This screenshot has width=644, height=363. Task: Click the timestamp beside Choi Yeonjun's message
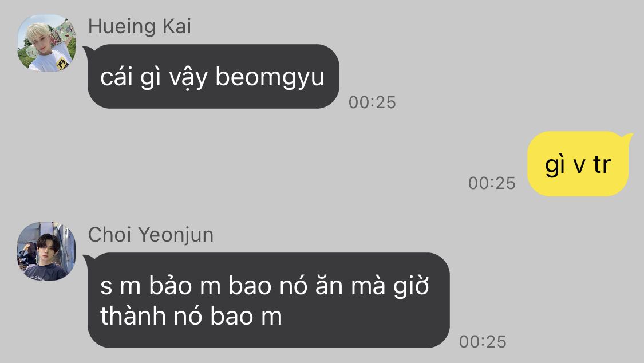click(x=483, y=342)
